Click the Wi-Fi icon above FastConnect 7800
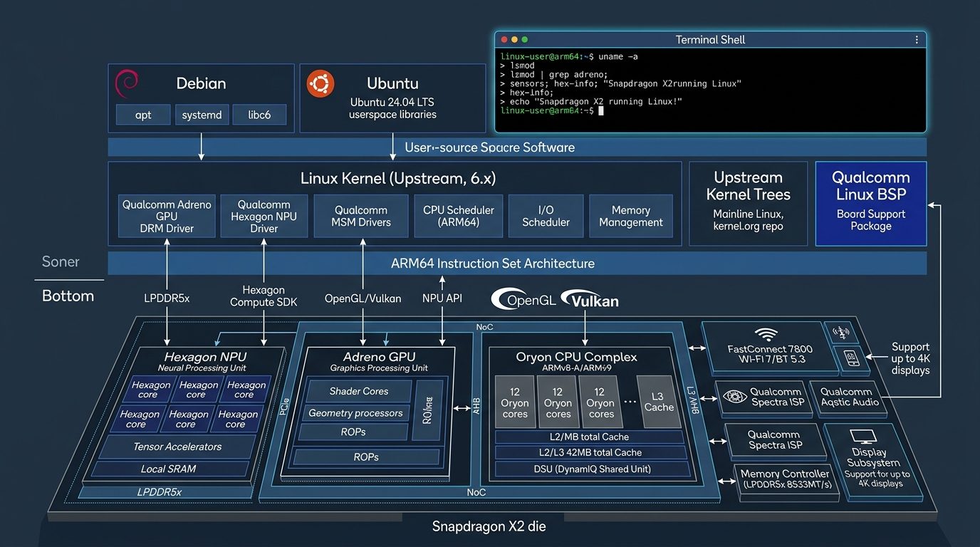 [x=767, y=334]
